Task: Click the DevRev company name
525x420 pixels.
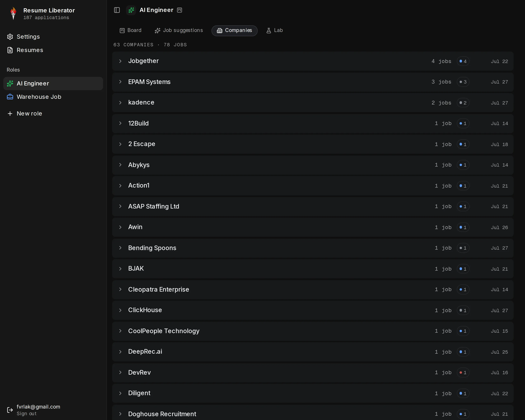Action: (x=140, y=373)
